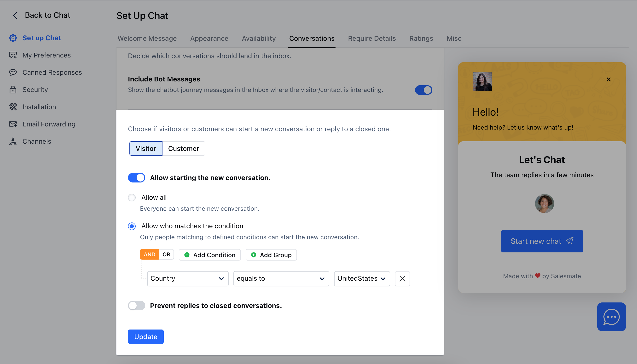Click the Canned Responses bubble icon

(x=13, y=72)
